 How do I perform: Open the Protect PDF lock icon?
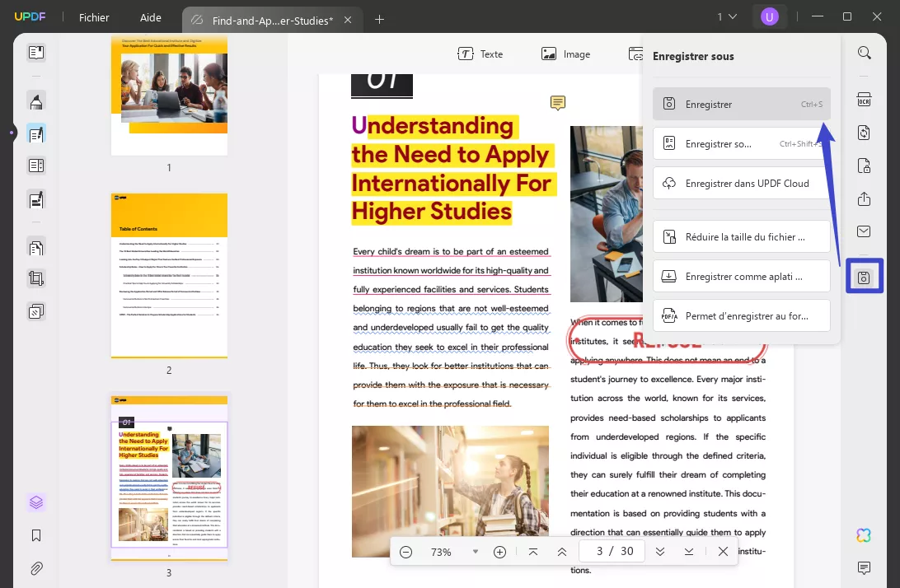(864, 166)
